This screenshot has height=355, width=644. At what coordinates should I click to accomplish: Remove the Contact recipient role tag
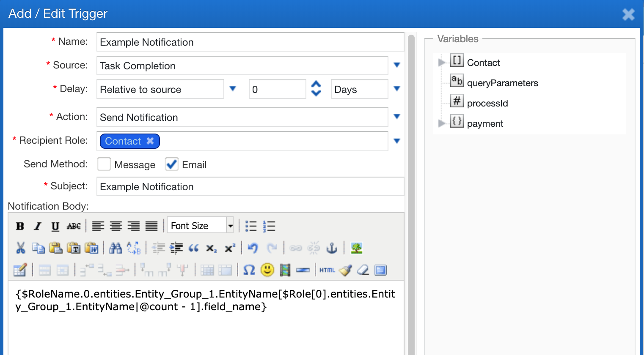tap(150, 141)
